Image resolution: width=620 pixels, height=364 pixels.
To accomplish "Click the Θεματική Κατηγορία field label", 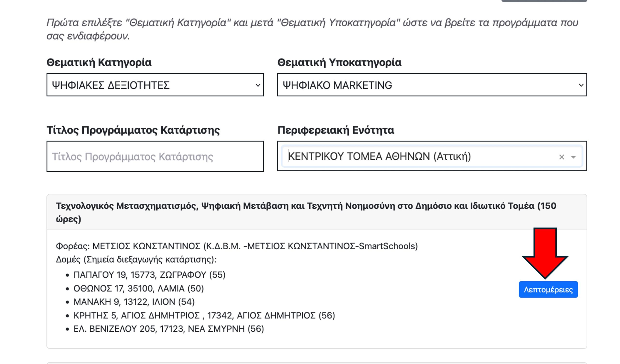I will click(x=99, y=62).
